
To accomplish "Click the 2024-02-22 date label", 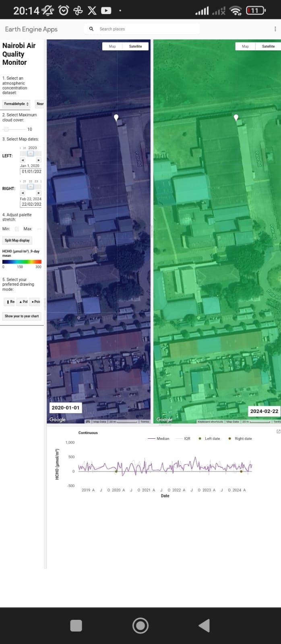I will point(264,411).
